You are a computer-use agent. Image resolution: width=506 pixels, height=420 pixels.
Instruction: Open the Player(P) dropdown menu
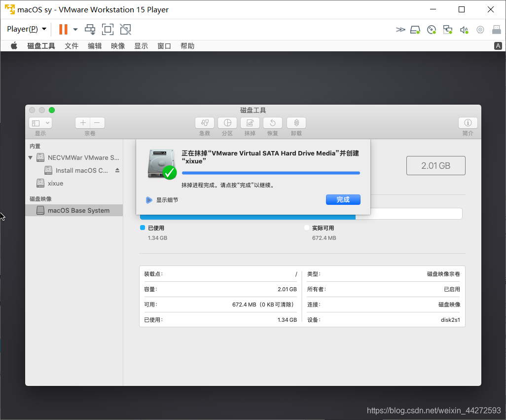click(x=27, y=29)
